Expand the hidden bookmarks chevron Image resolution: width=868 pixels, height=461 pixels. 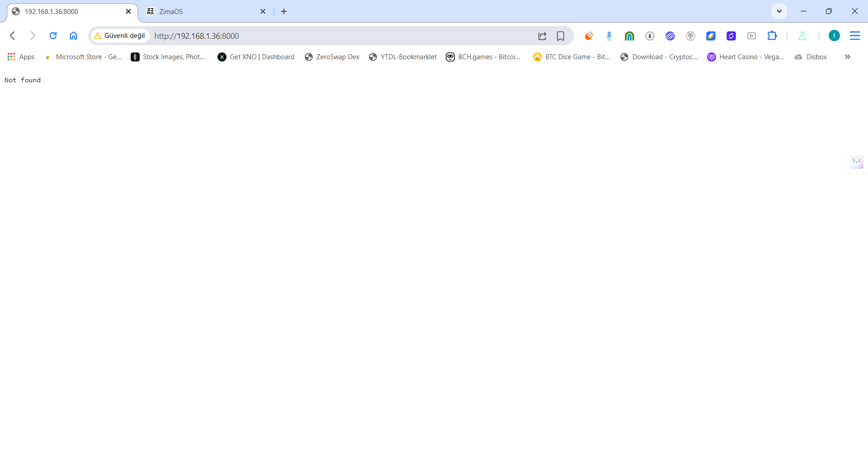point(847,57)
